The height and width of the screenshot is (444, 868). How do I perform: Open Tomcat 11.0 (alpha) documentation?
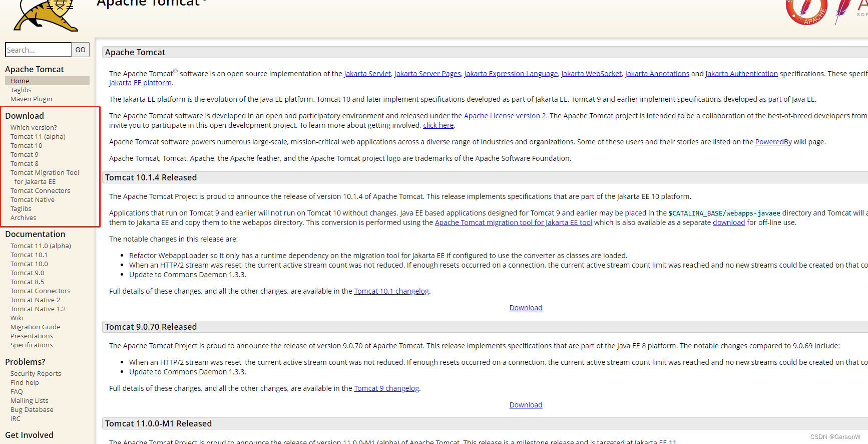41,246
